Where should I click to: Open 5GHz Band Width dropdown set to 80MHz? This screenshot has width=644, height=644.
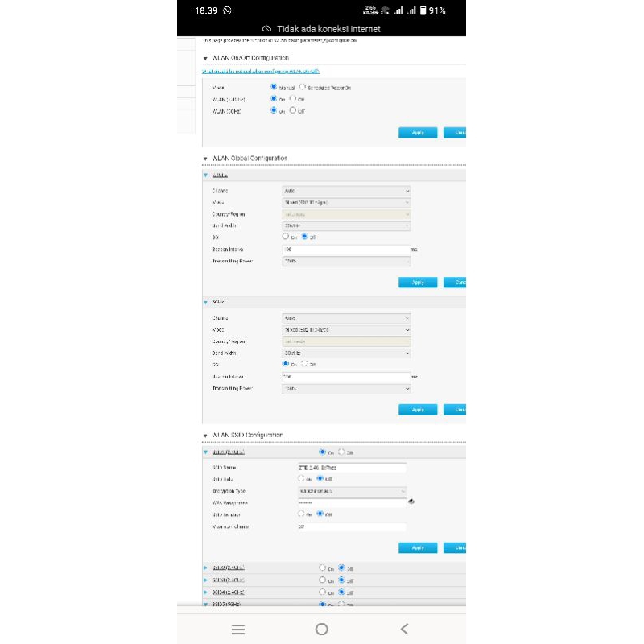click(x=346, y=353)
